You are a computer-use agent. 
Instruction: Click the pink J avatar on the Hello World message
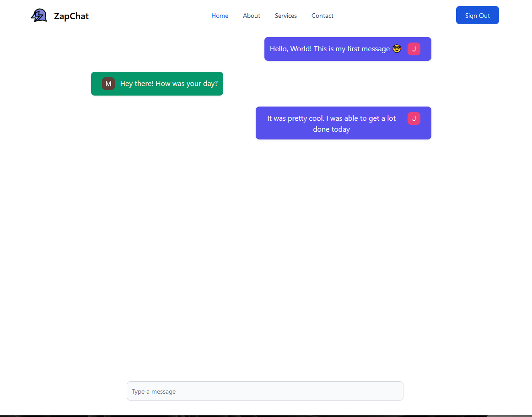(414, 48)
